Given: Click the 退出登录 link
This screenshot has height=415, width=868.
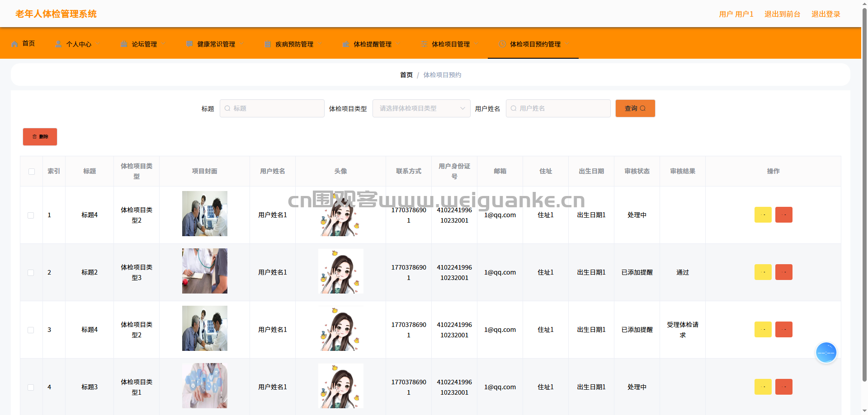Looking at the screenshot, I should click(826, 14).
